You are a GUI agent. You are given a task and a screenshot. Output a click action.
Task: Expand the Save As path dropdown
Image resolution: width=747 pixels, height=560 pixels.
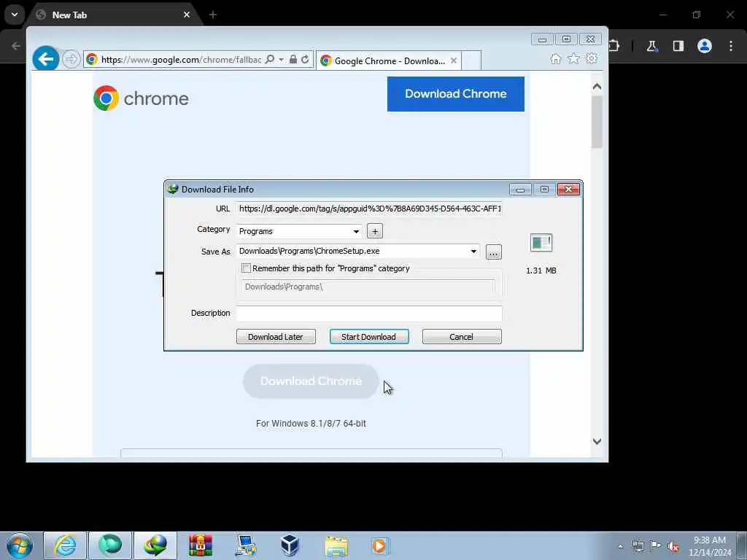pyautogui.click(x=473, y=251)
